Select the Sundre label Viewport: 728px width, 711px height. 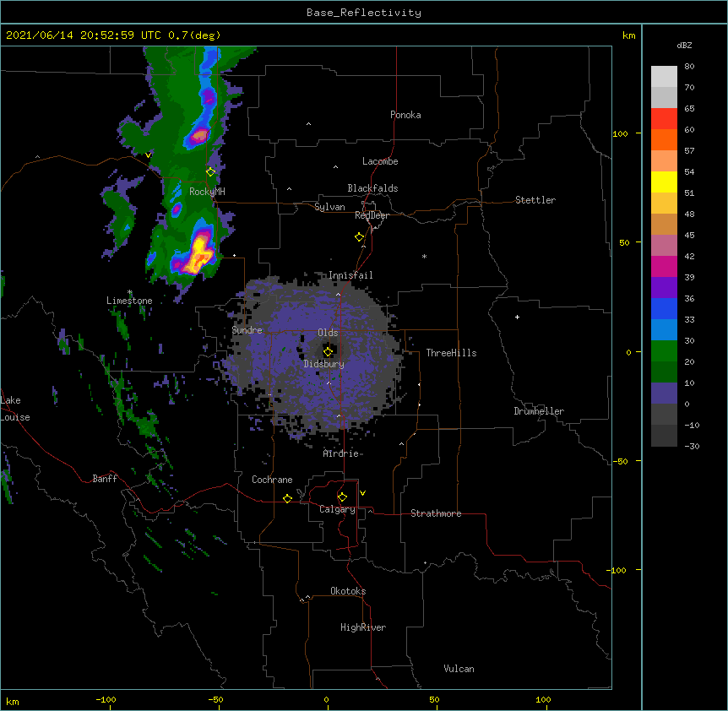click(247, 330)
